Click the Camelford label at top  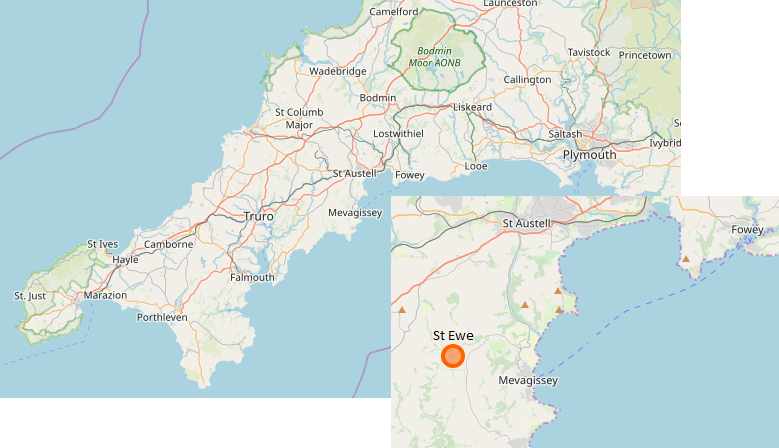click(x=393, y=11)
